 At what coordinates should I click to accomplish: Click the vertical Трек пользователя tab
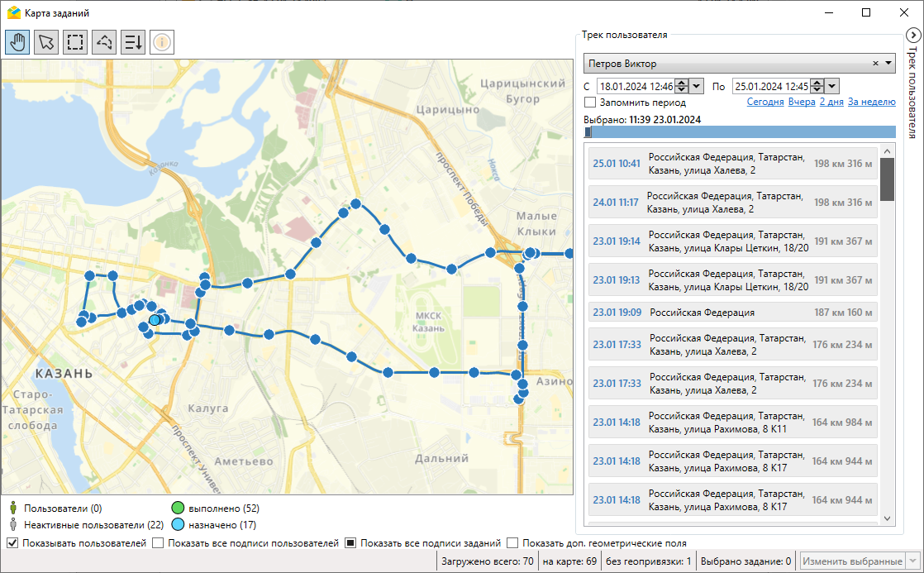(912, 91)
